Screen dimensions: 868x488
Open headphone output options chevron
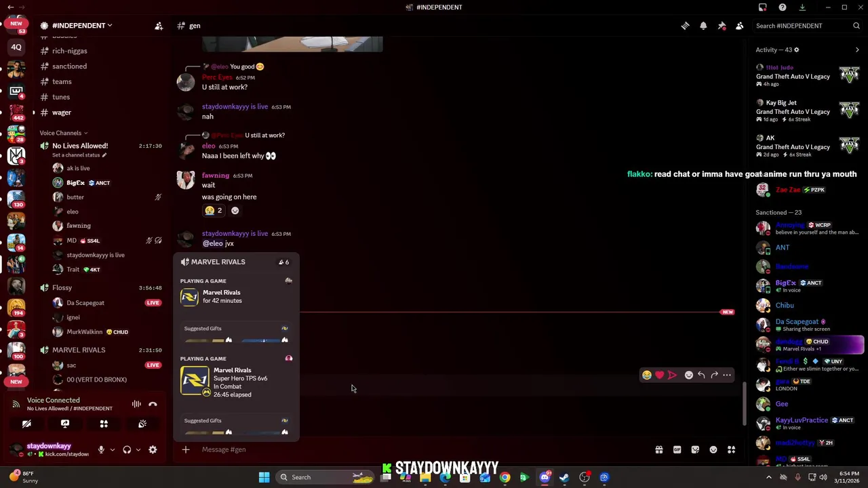point(138,449)
